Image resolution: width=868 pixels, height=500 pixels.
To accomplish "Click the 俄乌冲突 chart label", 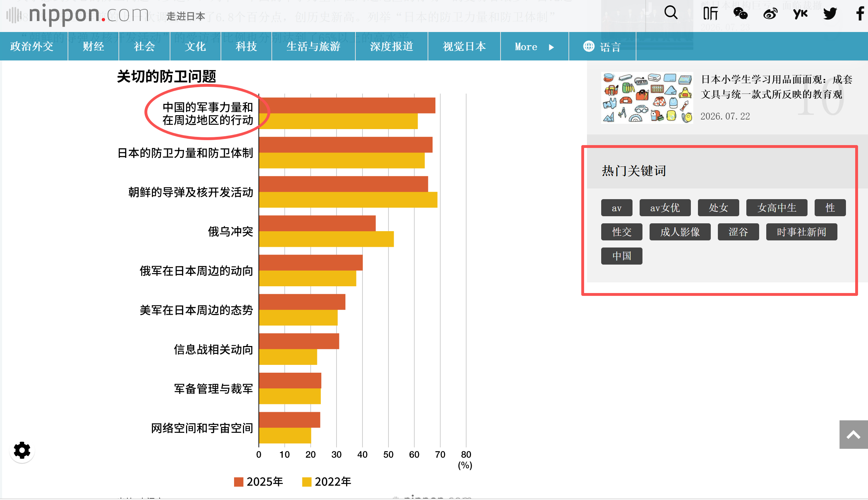I will (x=231, y=232).
